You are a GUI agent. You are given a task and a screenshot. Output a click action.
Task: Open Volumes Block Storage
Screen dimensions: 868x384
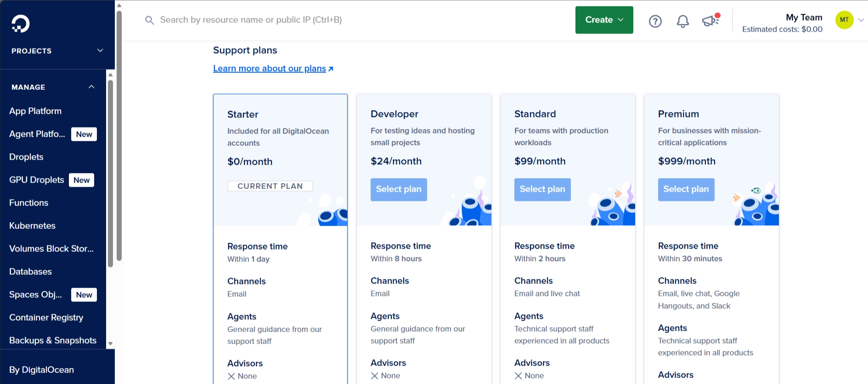click(51, 249)
